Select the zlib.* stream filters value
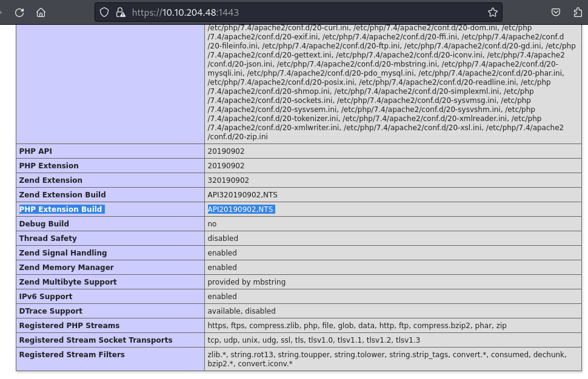The image size is (588, 379). [x=387, y=359]
